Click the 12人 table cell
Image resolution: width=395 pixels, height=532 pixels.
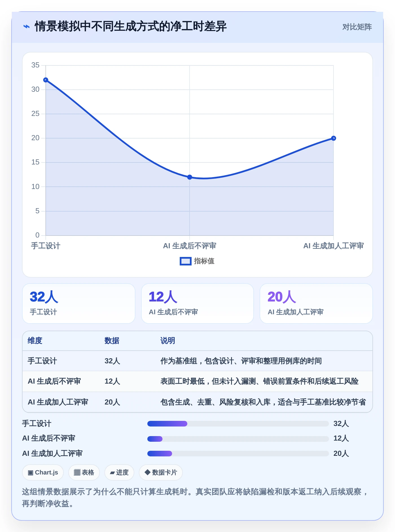112,381
